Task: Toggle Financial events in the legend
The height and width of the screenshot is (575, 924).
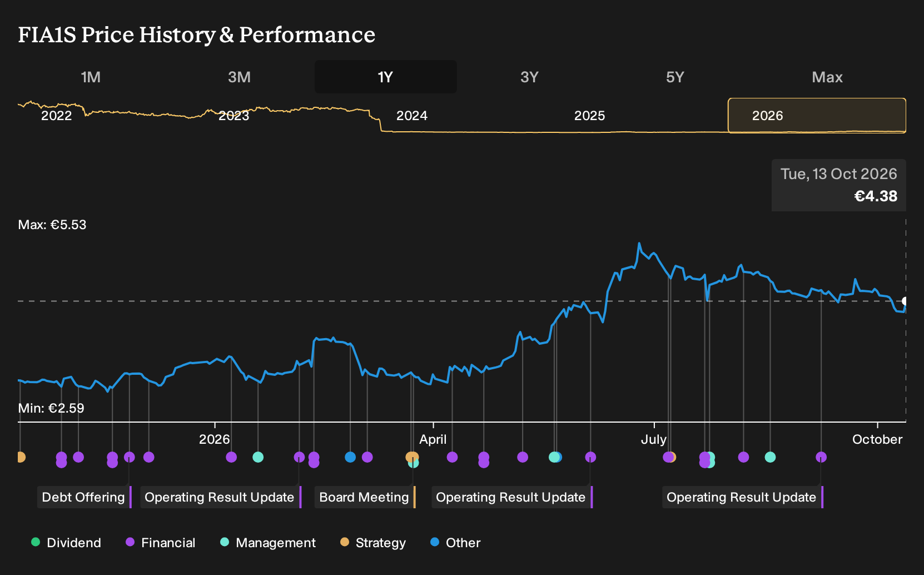Action: click(161, 542)
